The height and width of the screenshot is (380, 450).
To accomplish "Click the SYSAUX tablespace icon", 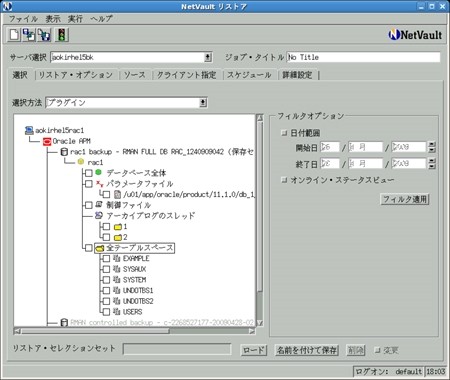I will point(116,269).
